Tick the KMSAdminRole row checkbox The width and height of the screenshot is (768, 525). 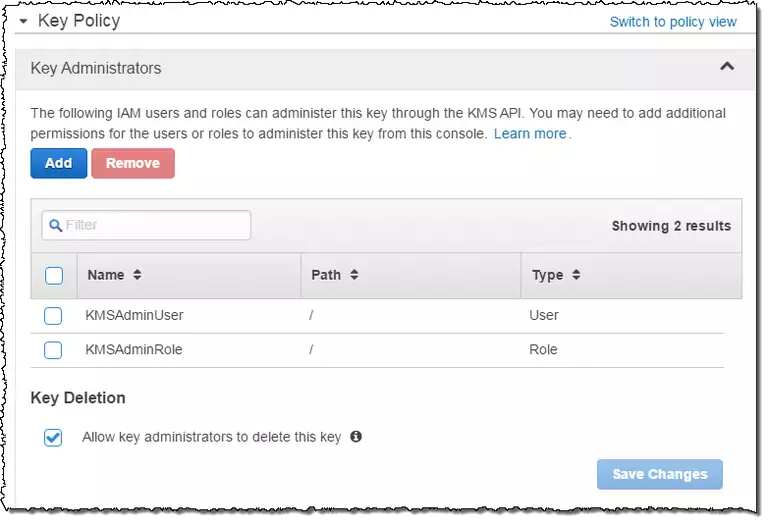[x=54, y=350]
